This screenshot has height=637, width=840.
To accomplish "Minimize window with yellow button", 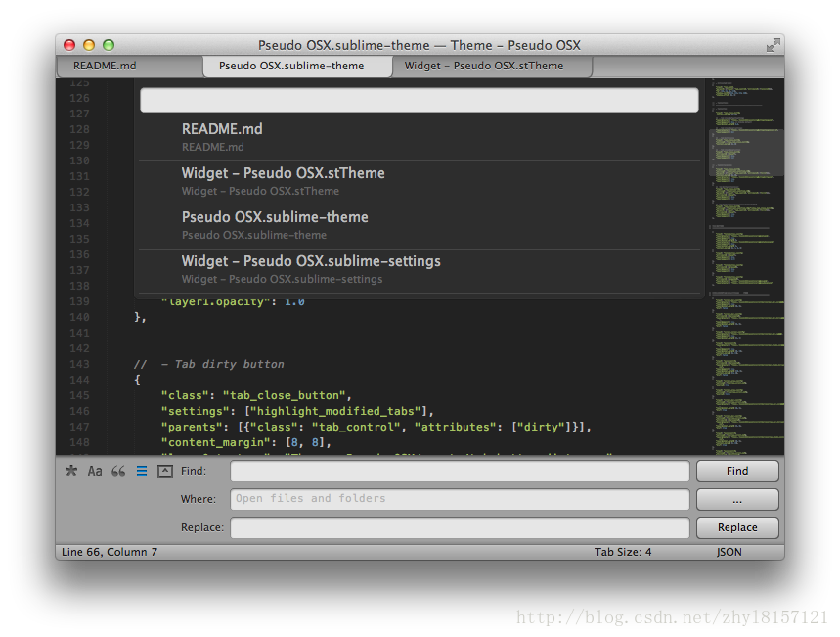I will [x=89, y=45].
